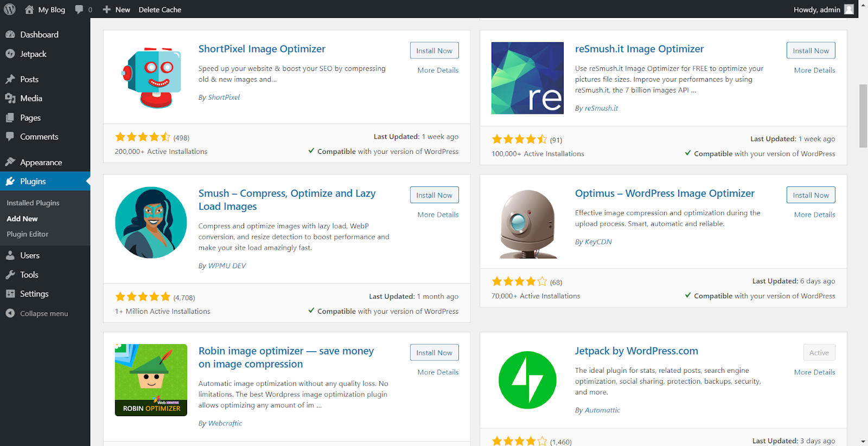This screenshot has width=868, height=446.
Task: Click the Pages sidebar icon
Action: coord(10,118)
